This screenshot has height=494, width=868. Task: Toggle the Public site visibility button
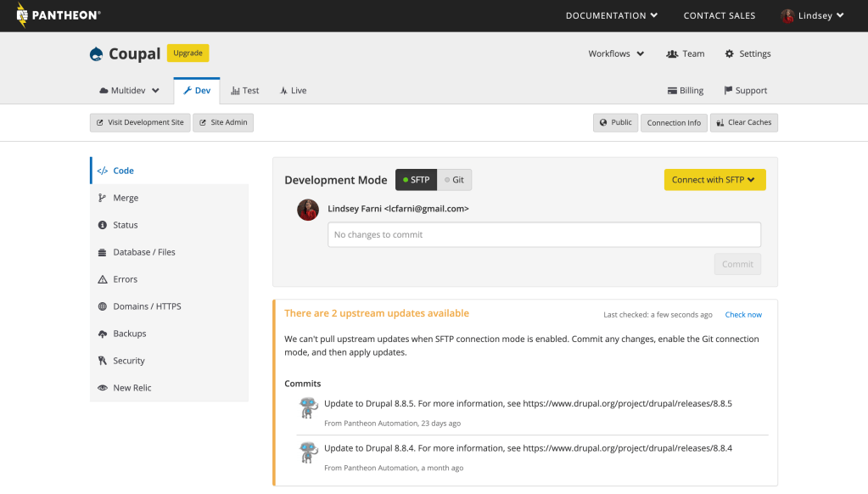615,123
